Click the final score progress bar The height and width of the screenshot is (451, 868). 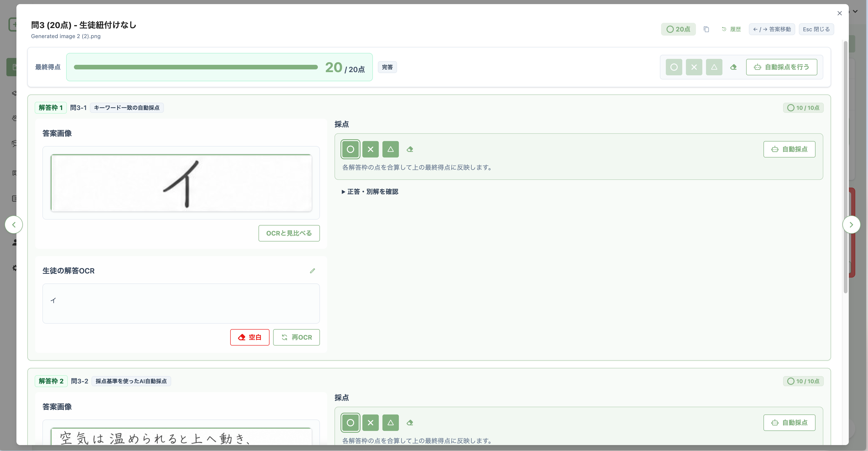196,67
